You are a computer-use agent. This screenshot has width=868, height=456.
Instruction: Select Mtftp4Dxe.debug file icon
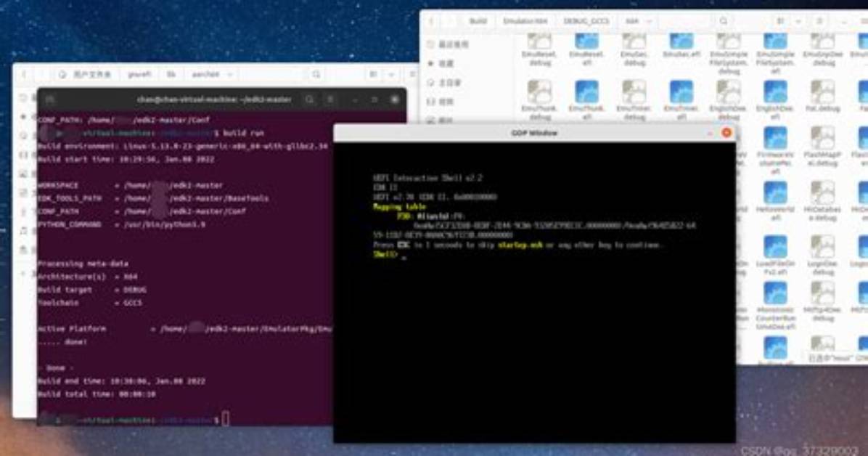tap(822, 293)
